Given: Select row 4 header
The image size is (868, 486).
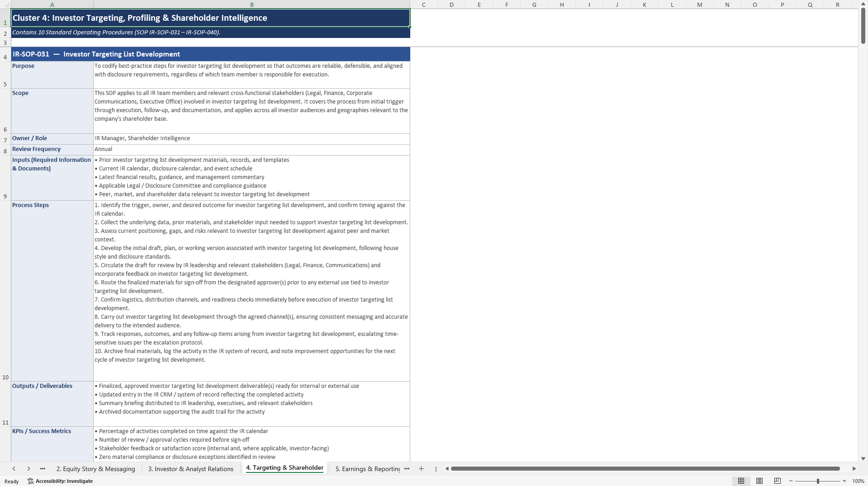Looking at the screenshot, I should coord(5,54).
